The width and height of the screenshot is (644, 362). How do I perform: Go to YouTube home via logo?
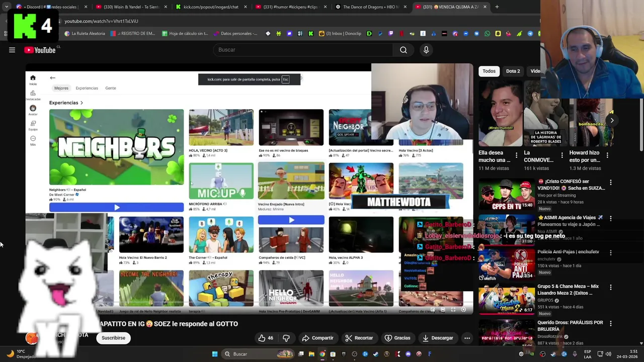point(40,50)
